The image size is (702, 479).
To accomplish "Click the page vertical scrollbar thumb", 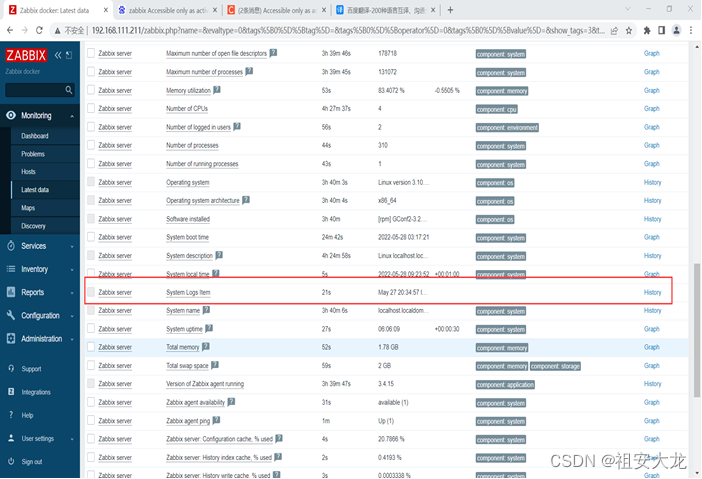I will (x=697, y=330).
